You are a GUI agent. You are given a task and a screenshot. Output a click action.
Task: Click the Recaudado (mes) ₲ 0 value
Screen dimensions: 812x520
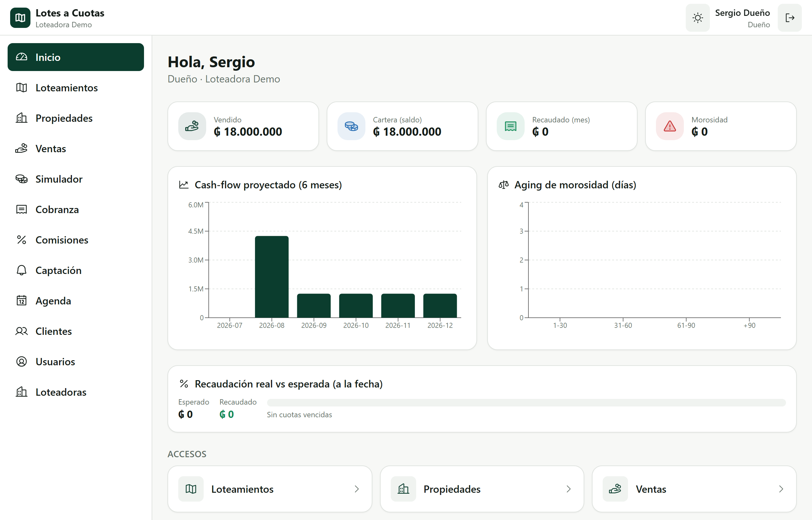tap(540, 132)
